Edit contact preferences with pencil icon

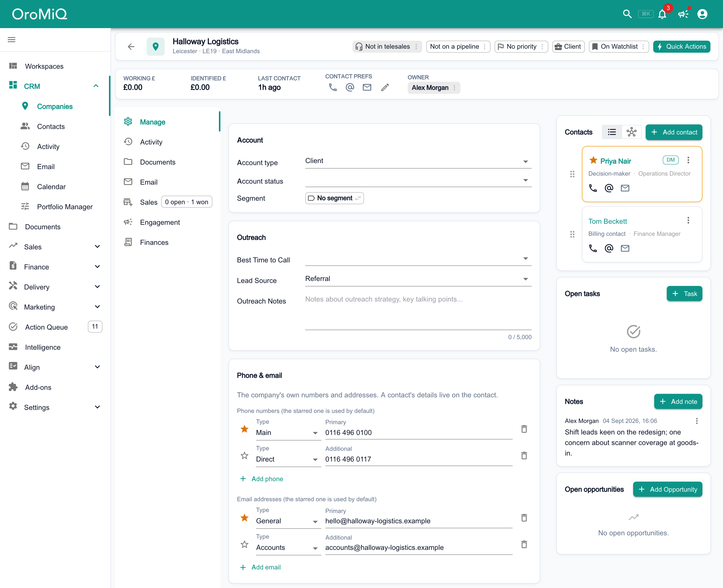(x=385, y=87)
